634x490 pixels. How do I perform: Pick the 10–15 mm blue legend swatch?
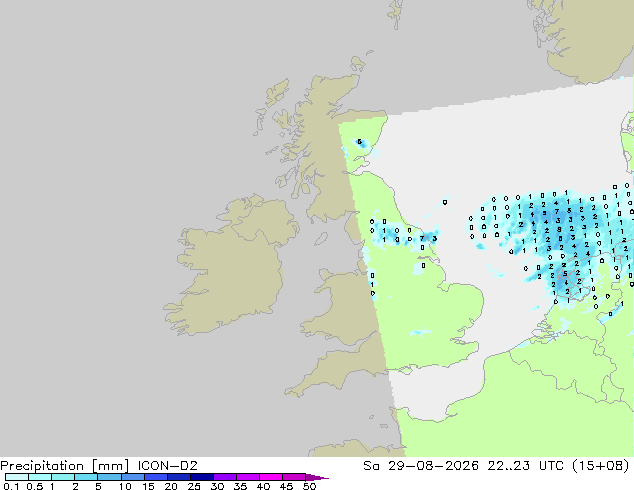[x=132, y=477]
